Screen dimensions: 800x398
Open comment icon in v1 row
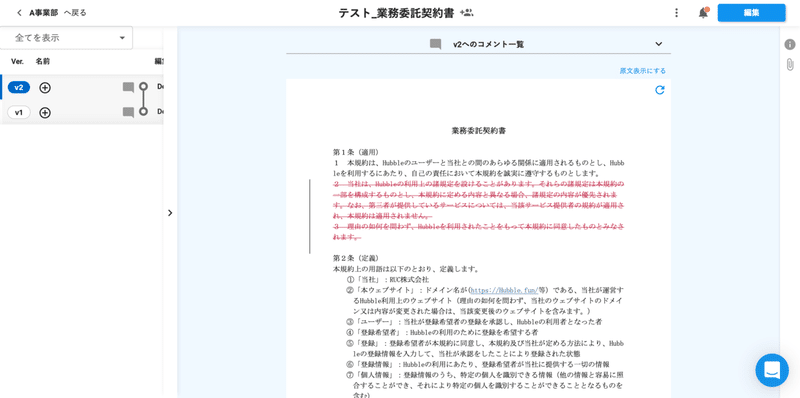129,112
